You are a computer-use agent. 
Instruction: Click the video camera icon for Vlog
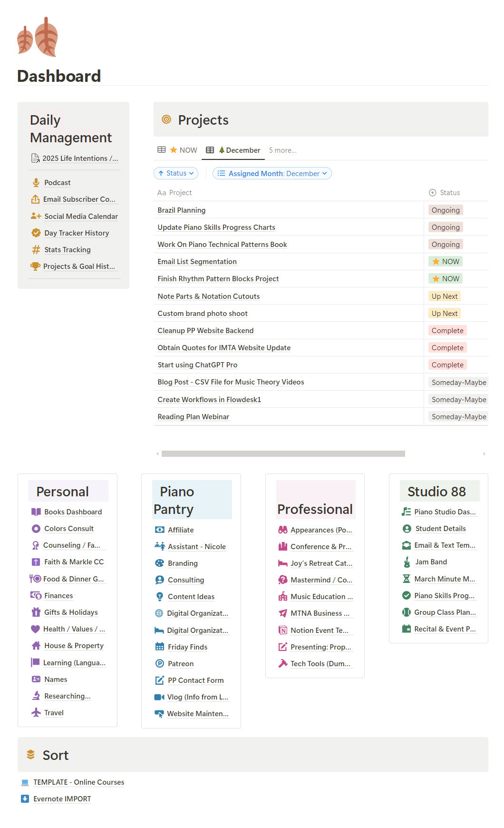pos(159,697)
